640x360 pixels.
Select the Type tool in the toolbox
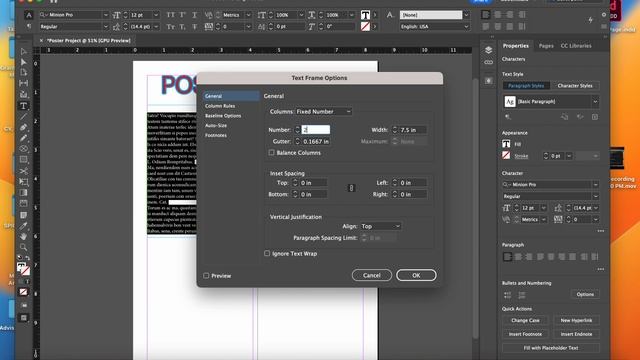[x=23, y=106]
